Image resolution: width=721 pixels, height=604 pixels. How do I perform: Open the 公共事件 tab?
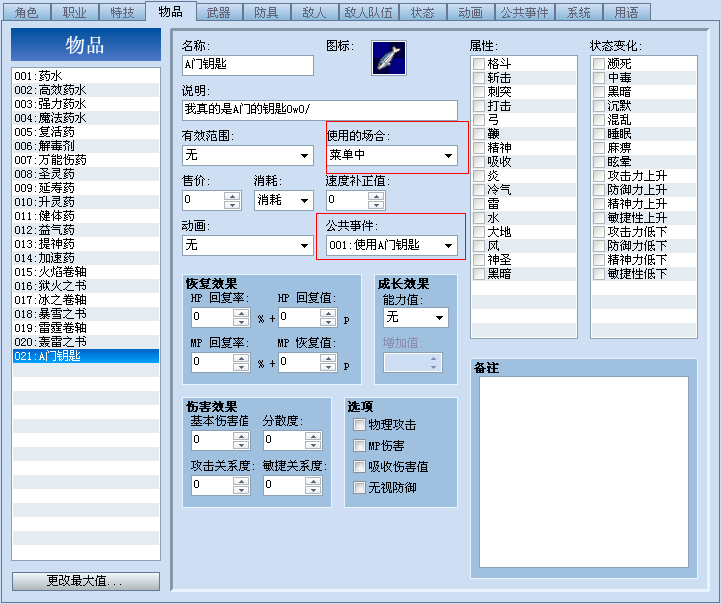pos(524,12)
